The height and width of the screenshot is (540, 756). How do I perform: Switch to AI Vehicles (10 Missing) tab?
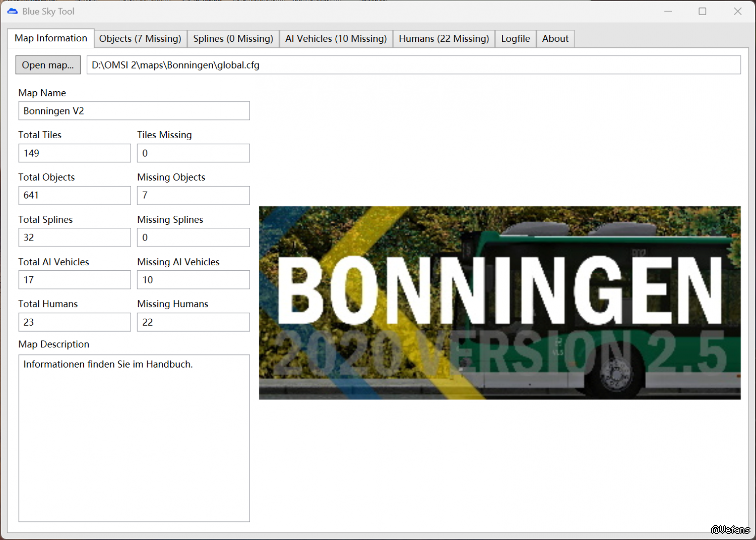[336, 39]
